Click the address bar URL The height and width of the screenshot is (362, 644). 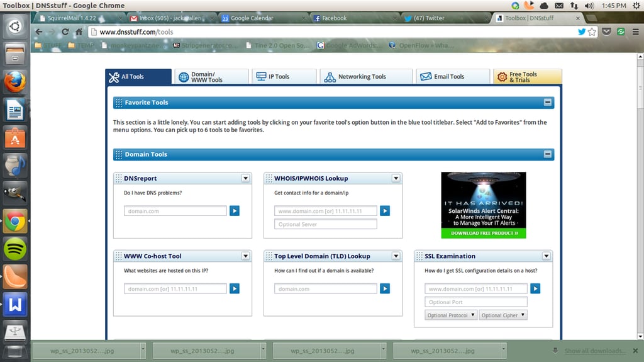pos(136,31)
